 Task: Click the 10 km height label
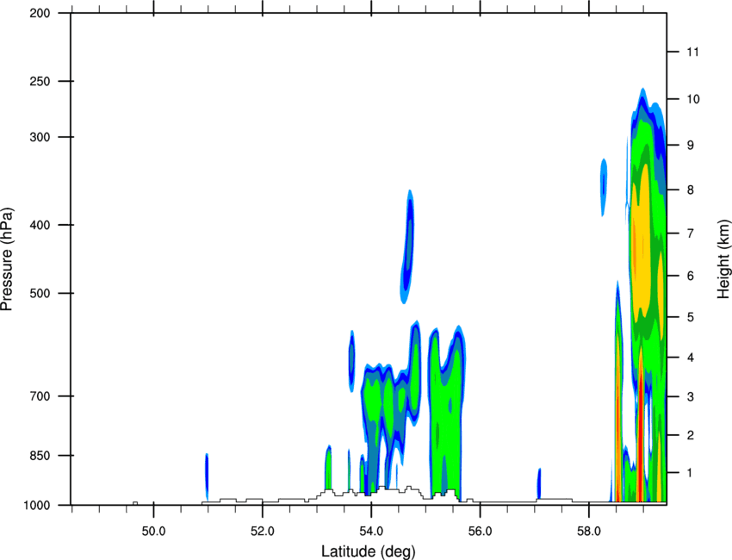click(x=692, y=99)
